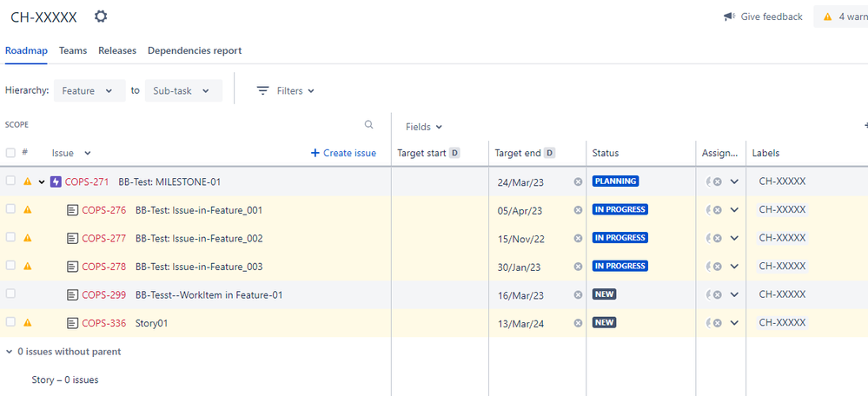Open issue link COPS-271

click(x=87, y=181)
